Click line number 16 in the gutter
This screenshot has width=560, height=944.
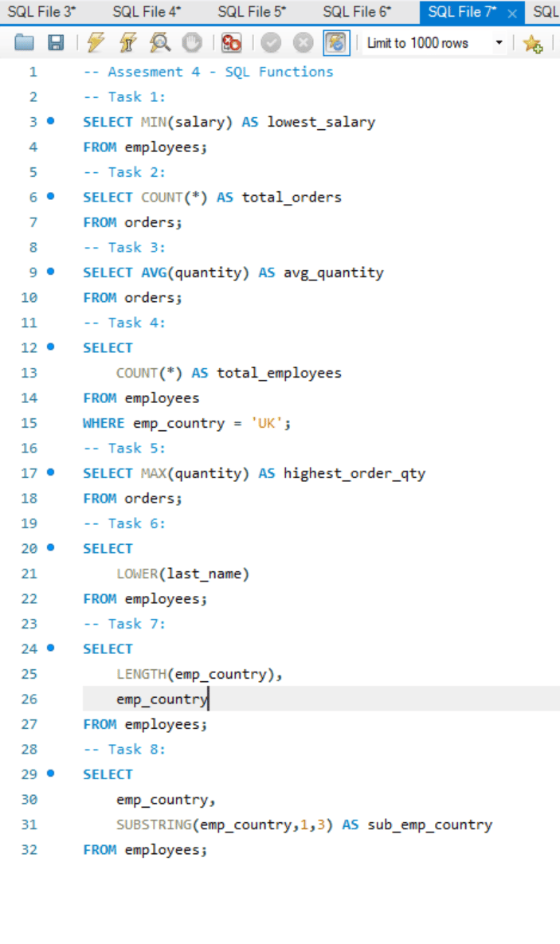[29, 448]
